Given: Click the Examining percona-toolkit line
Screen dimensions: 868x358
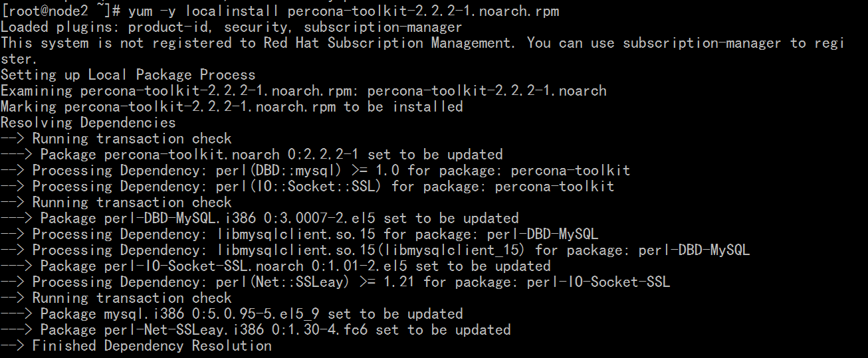Looking at the screenshot, I should click(x=304, y=91).
